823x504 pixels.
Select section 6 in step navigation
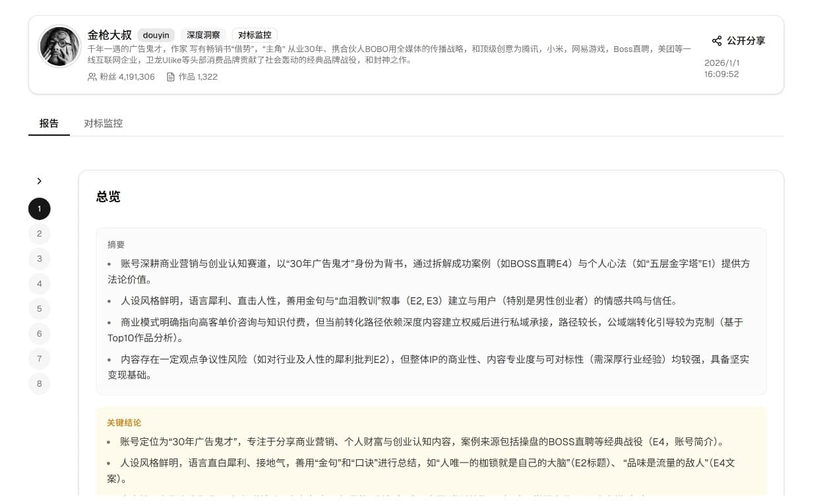click(x=40, y=334)
